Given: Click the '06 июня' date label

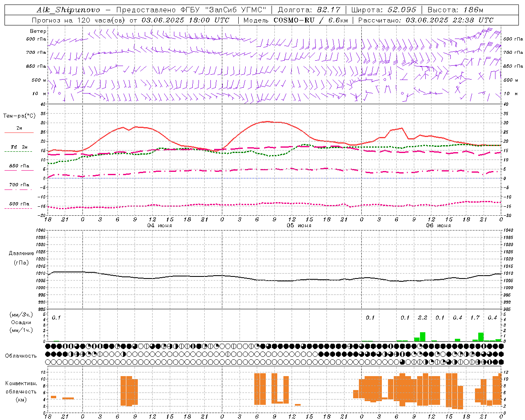Looking at the screenshot, I should pos(438,226).
